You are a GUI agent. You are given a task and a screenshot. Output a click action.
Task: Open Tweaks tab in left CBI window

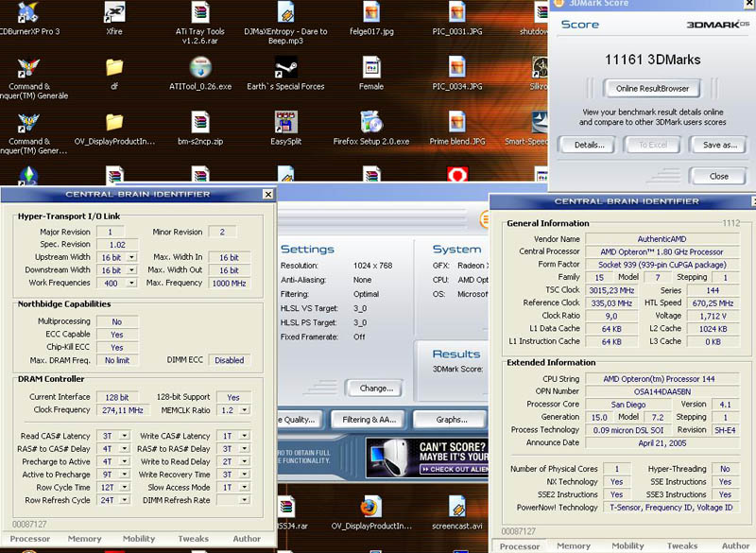(x=194, y=539)
